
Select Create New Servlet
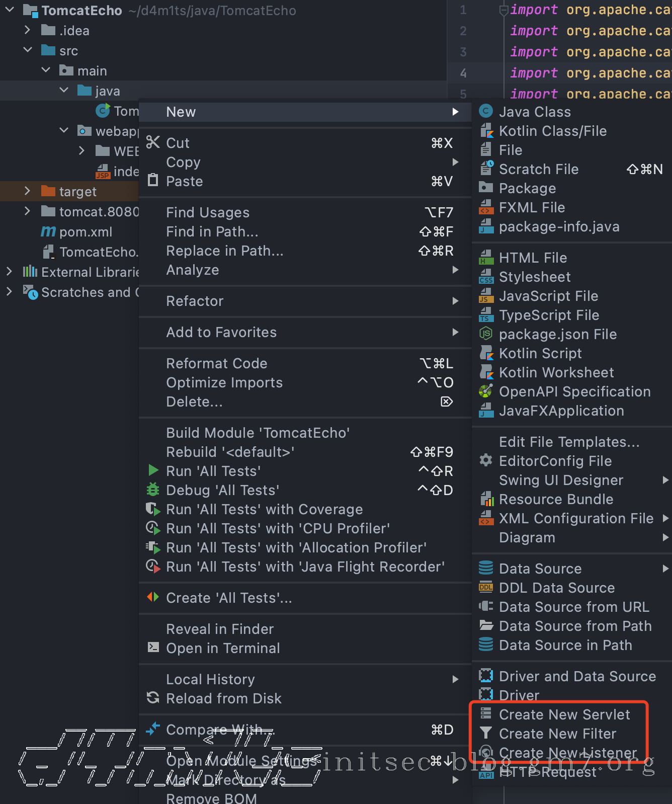coord(564,714)
